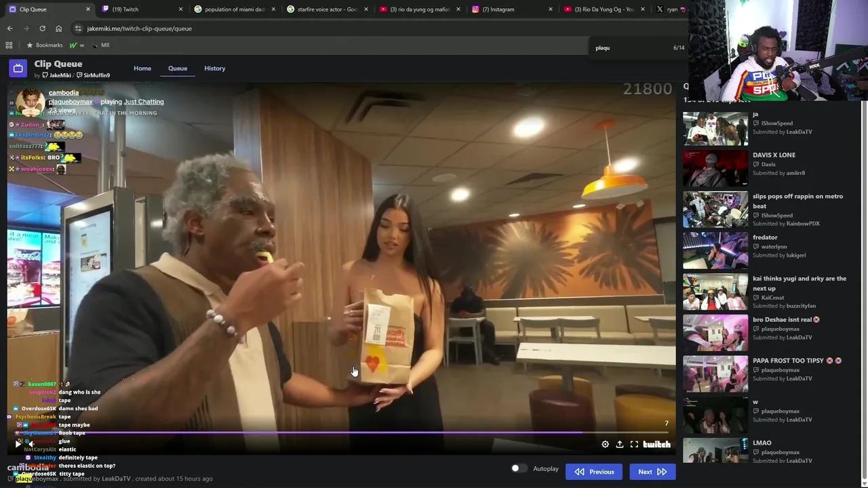Click the share icon in the video player
The width and height of the screenshot is (868, 488).
pyautogui.click(x=620, y=445)
